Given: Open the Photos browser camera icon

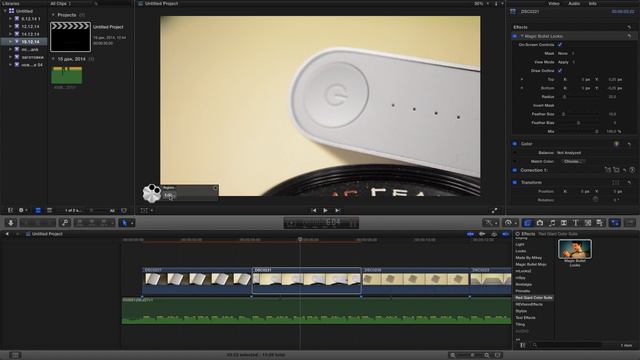Looking at the screenshot, I should [x=540, y=223].
